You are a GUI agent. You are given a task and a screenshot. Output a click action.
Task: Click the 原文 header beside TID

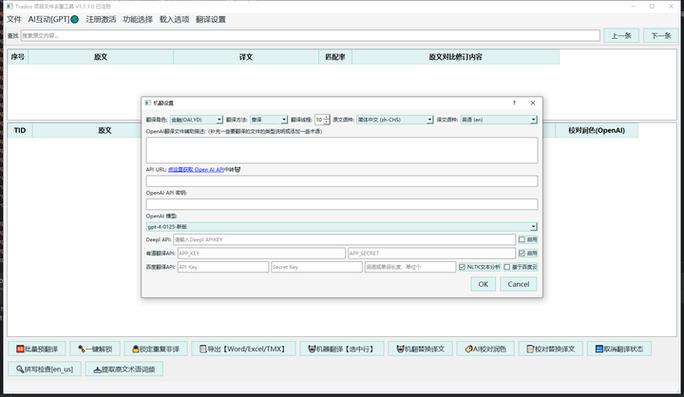(105, 130)
